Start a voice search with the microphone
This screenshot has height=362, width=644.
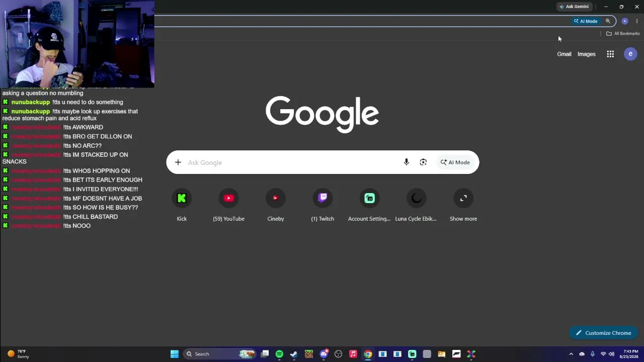pyautogui.click(x=407, y=162)
